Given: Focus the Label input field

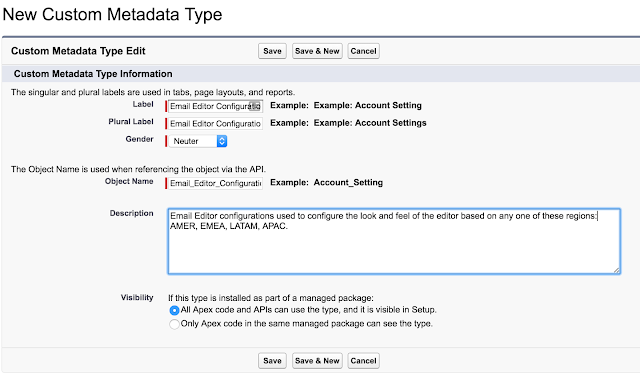Looking at the screenshot, I should click(215, 106).
